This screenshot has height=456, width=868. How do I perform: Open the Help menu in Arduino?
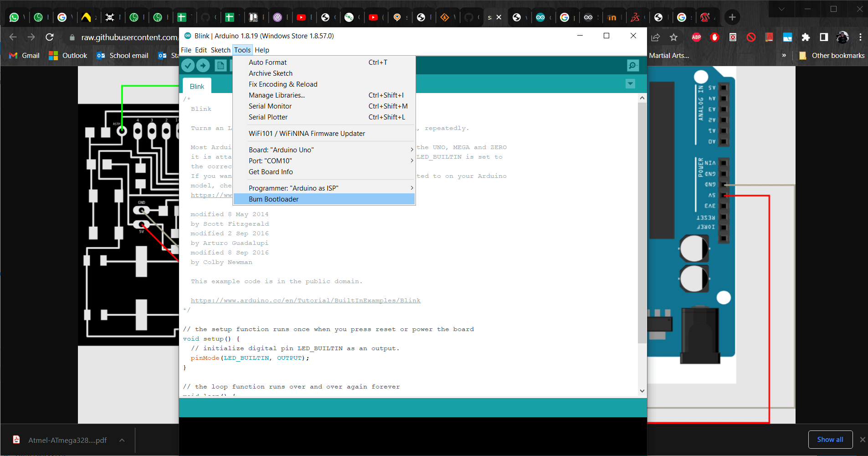tap(262, 50)
